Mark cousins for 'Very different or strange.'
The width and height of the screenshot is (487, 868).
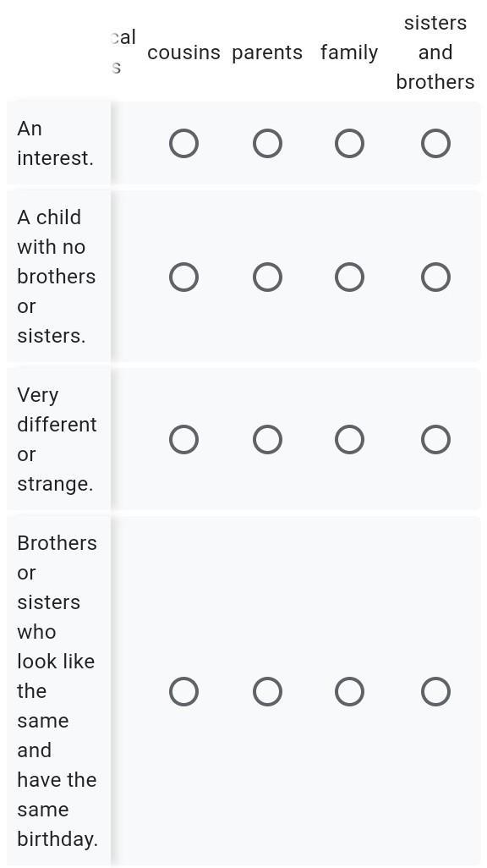(x=183, y=440)
